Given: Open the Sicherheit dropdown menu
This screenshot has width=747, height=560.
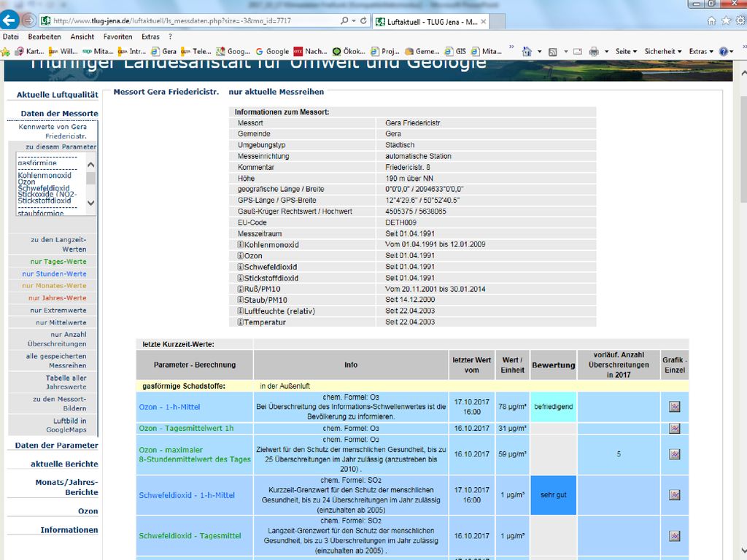Looking at the screenshot, I should tap(662, 52).
